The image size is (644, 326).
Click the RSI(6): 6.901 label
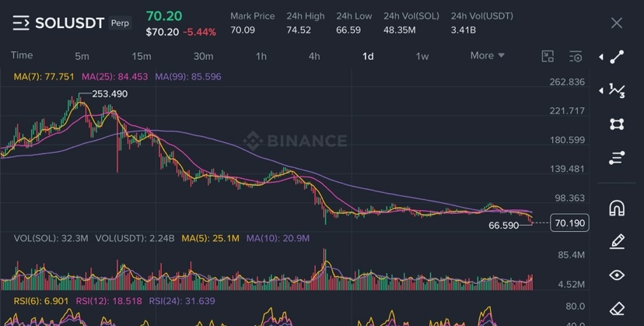point(41,301)
